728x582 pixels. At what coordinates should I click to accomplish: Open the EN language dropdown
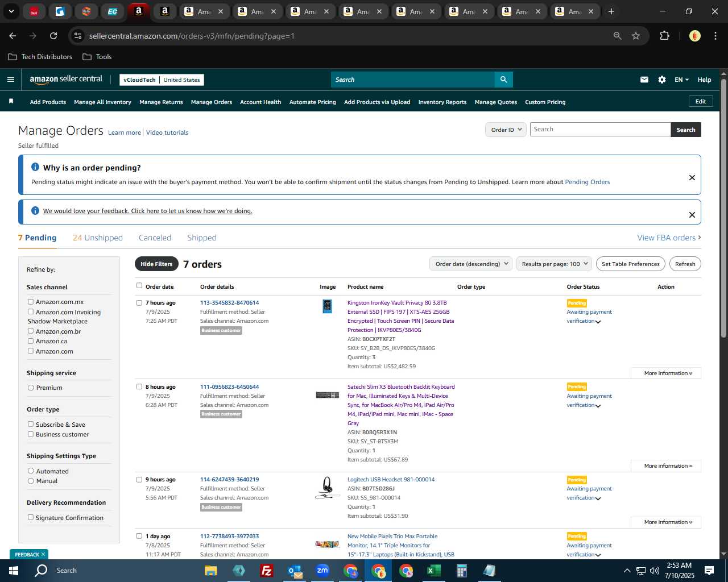tap(681, 80)
